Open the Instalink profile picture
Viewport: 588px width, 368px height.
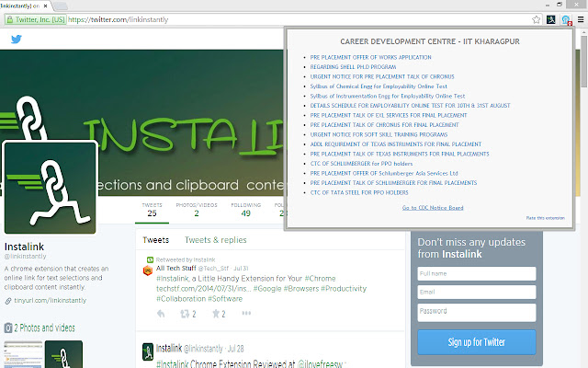point(51,188)
